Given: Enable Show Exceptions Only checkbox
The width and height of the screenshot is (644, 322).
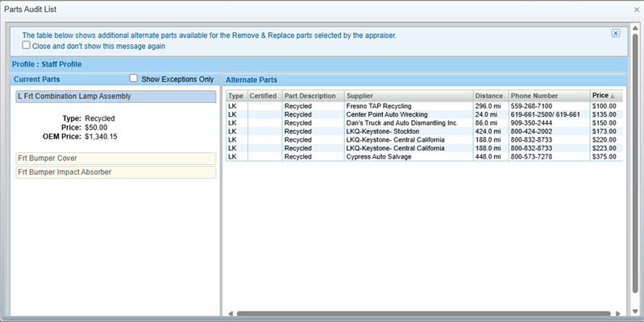Looking at the screenshot, I should (134, 78).
